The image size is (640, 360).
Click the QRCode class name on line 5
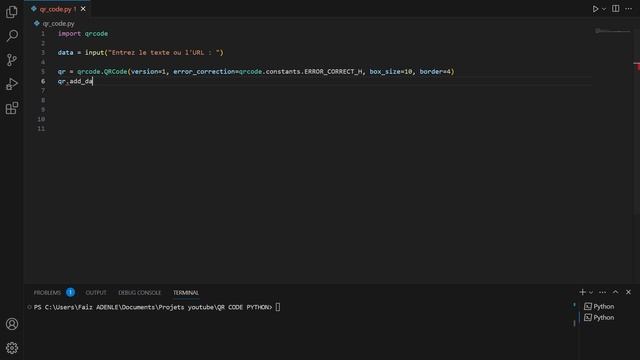tap(116, 72)
